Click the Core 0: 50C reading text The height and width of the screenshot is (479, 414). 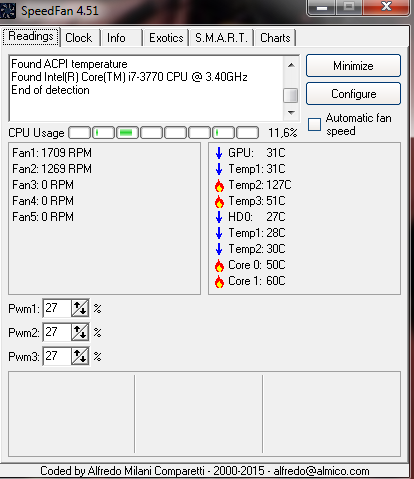click(x=257, y=265)
